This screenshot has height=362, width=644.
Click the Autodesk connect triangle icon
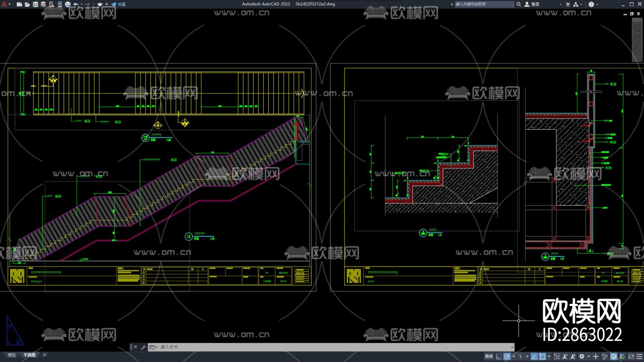(576, 4)
